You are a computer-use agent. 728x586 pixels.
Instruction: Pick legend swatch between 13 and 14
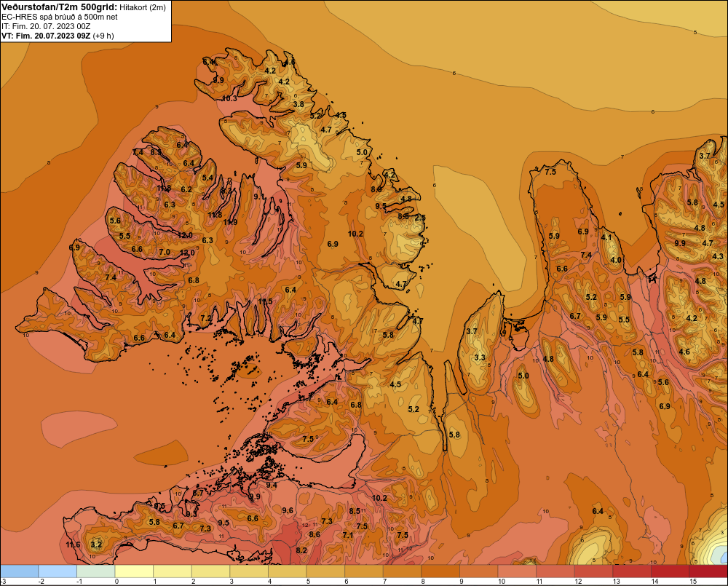click(x=633, y=571)
